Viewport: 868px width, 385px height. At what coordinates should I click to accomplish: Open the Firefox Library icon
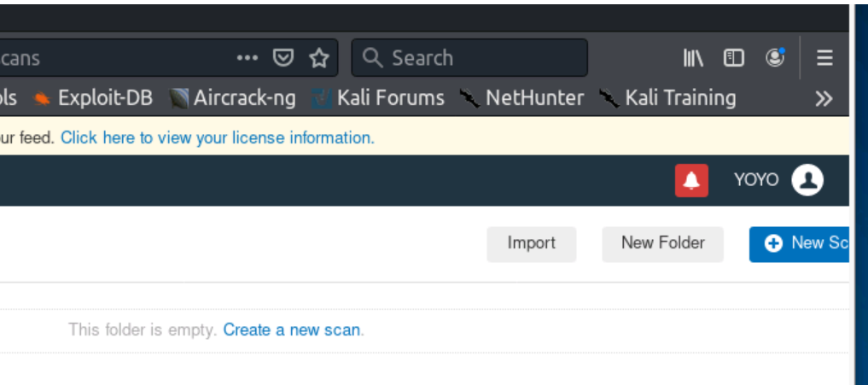693,58
